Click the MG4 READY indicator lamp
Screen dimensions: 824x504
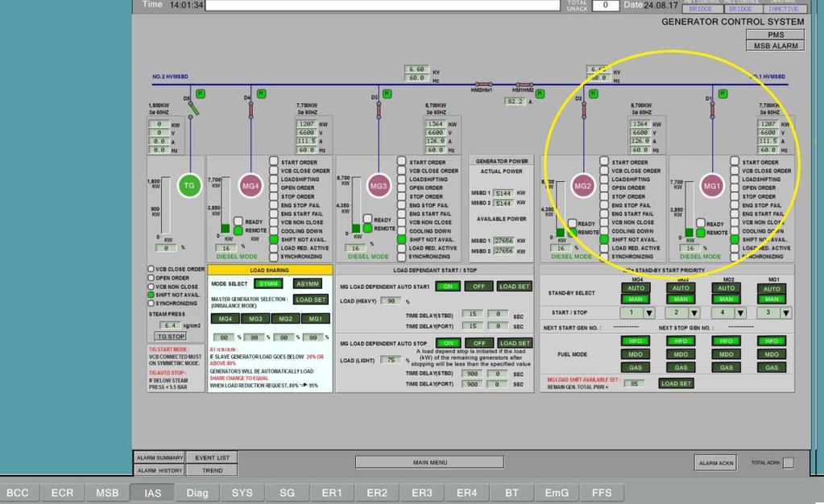(x=238, y=221)
